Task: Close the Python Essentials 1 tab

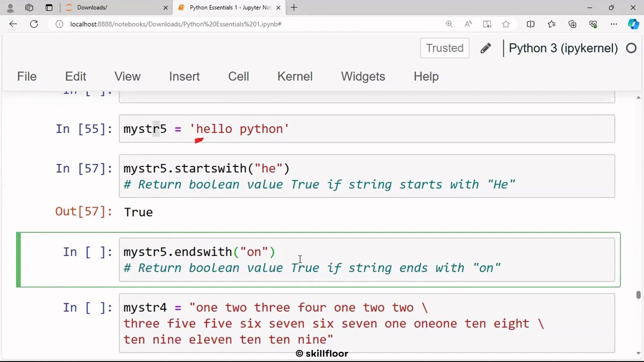Action: pos(279,8)
